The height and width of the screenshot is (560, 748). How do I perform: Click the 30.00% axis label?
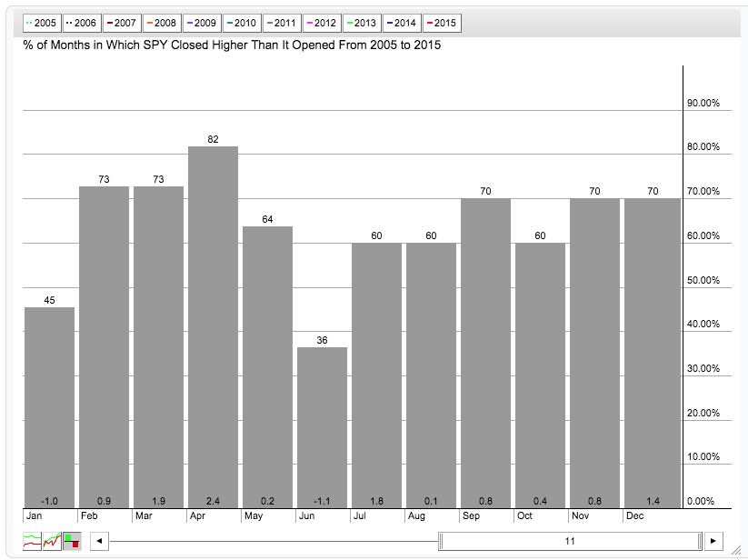click(x=703, y=368)
